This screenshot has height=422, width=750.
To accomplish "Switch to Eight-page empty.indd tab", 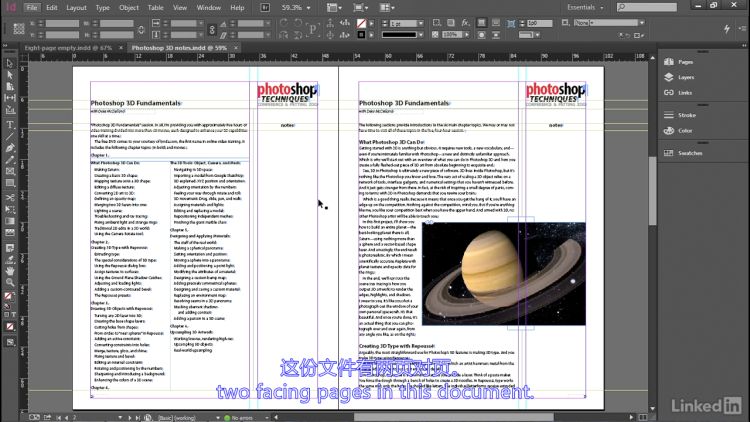I will click(x=68, y=48).
